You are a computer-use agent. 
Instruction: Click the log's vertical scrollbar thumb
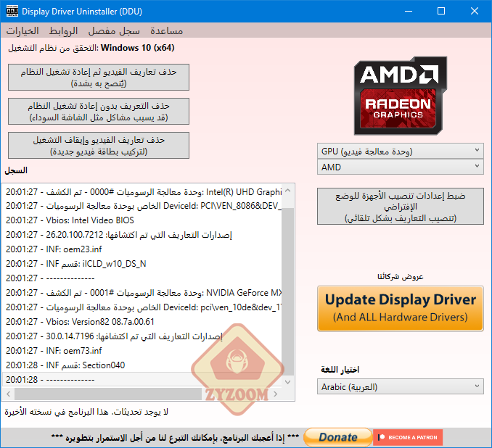tap(288, 291)
